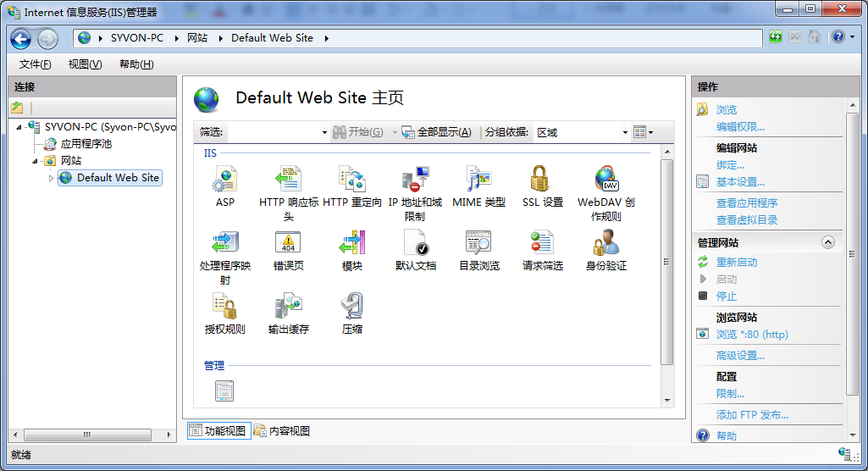This screenshot has width=868, height=471.
Task: Open the icon under 管理 section
Action: pyautogui.click(x=224, y=391)
